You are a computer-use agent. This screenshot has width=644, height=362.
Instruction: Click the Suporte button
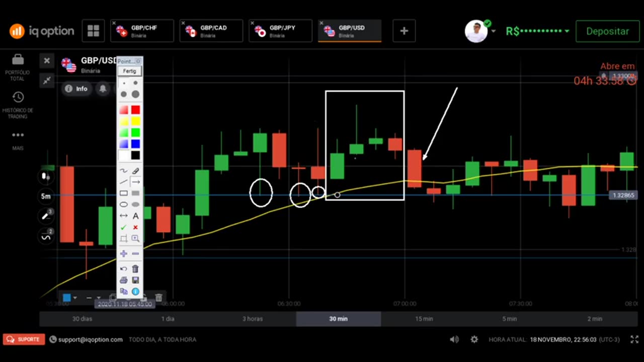[24, 339]
